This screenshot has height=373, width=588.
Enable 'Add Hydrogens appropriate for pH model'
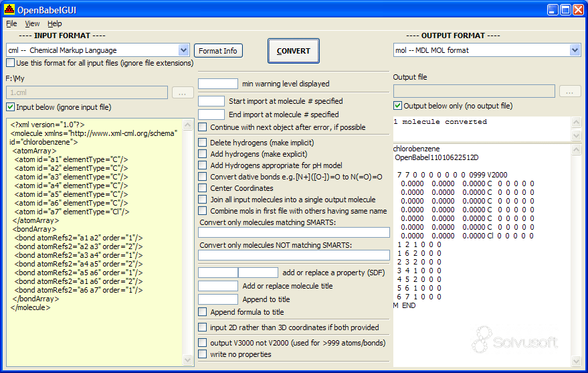(203, 165)
